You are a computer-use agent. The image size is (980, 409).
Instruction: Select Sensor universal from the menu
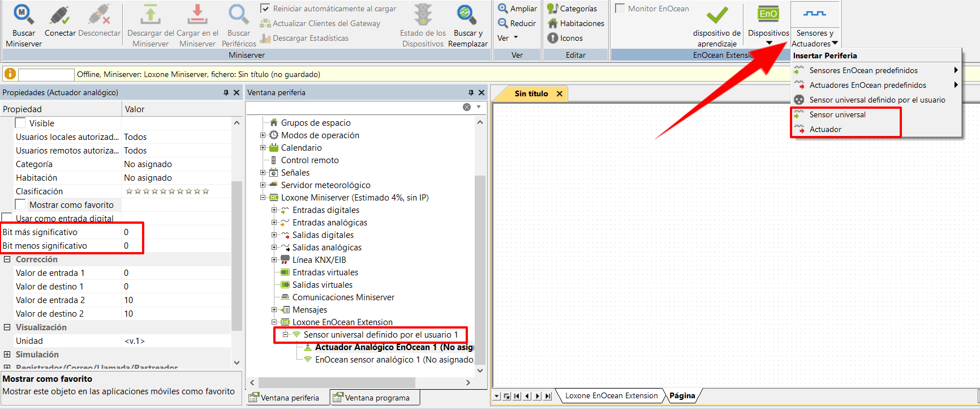click(x=837, y=114)
